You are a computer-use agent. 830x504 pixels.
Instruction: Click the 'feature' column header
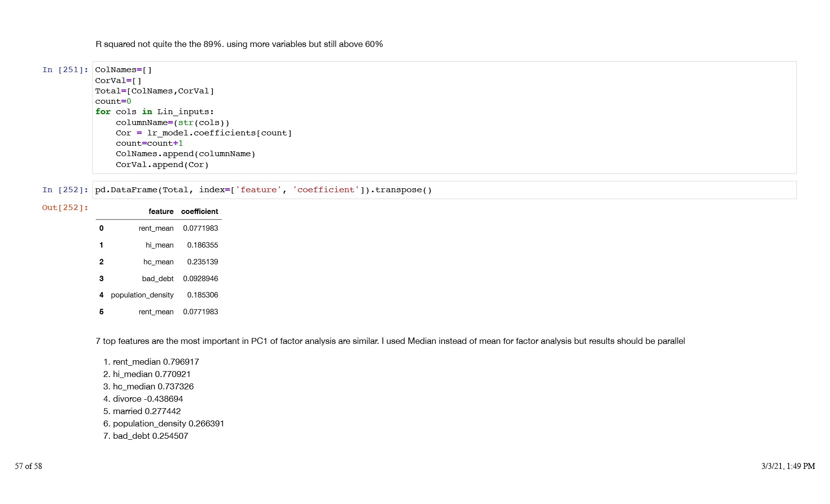161,211
